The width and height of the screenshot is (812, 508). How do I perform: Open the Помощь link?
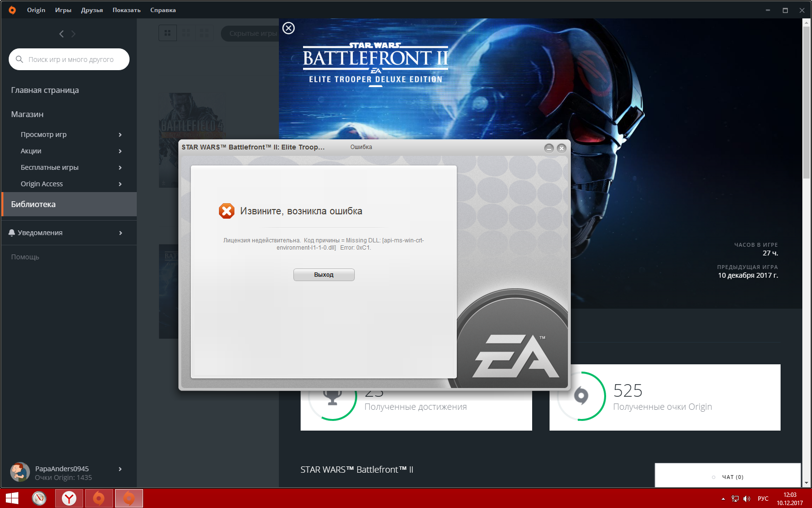click(x=25, y=257)
